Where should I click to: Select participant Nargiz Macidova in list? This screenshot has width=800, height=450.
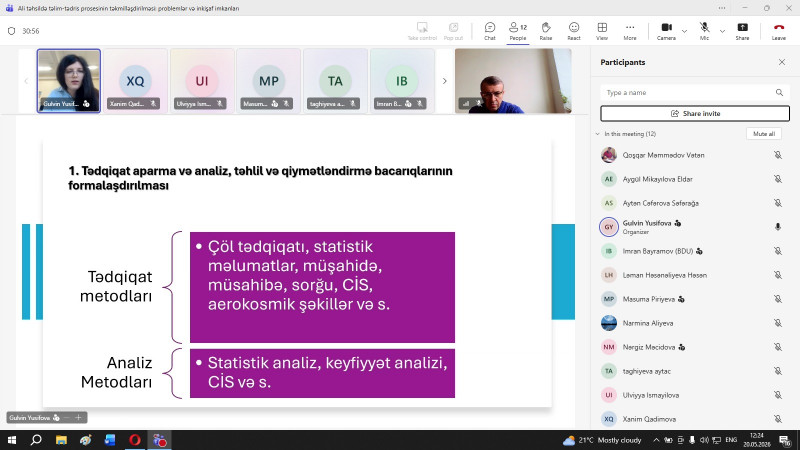(694, 347)
